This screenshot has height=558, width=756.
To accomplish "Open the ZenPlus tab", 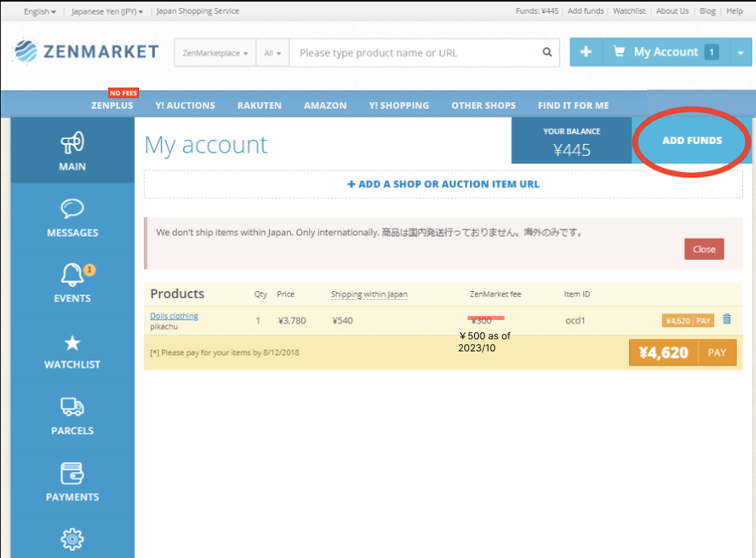I will [x=112, y=105].
